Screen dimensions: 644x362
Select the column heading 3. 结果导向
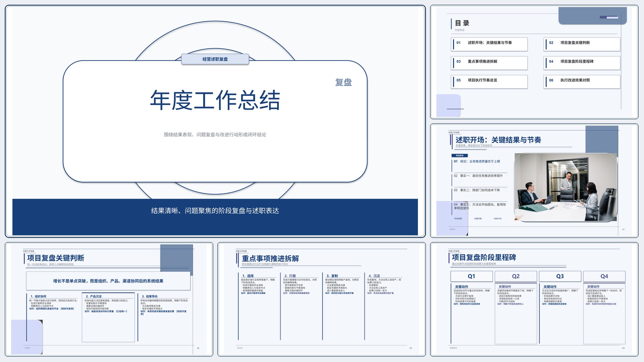(150, 297)
